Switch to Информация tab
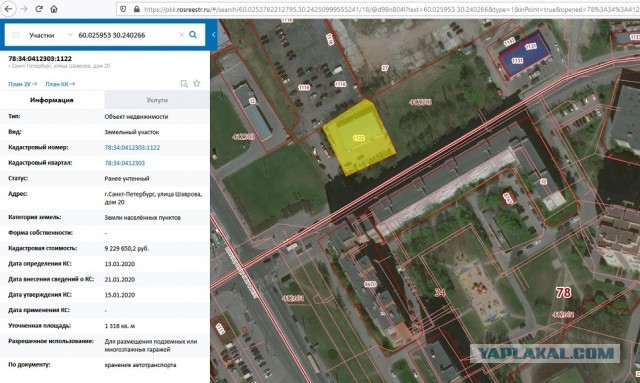 click(x=52, y=100)
